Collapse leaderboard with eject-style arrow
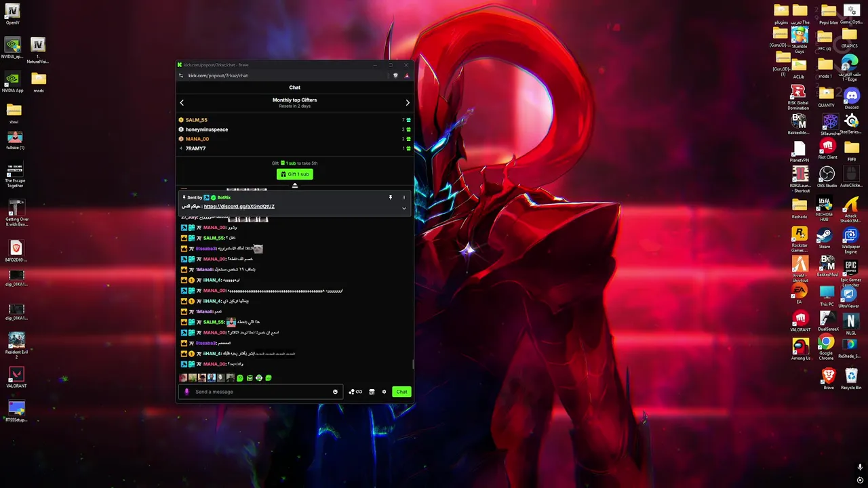Viewport: 868px width, 488px height. coord(294,185)
